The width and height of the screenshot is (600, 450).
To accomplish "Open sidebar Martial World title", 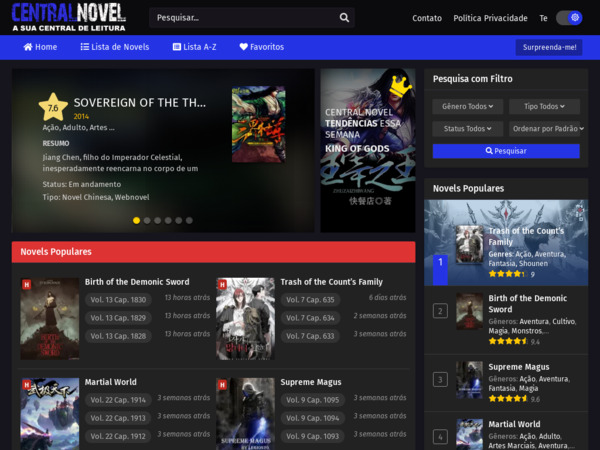I will [x=514, y=424].
